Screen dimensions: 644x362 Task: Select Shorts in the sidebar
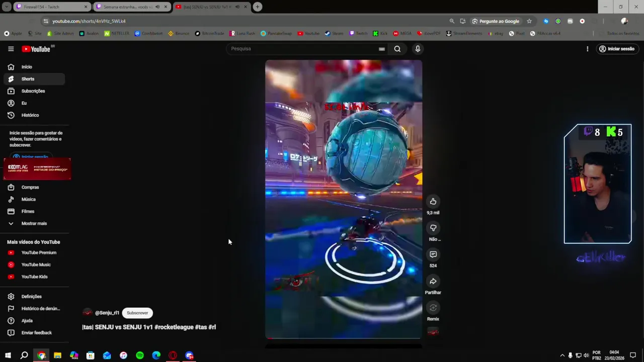coord(34,79)
